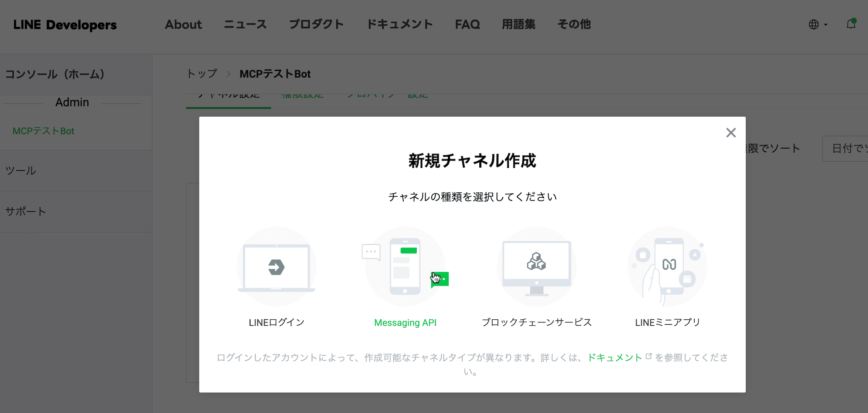This screenshot has height=413, width=868.
Task: Click the LINEミニアプリ label
Action: 667,322
